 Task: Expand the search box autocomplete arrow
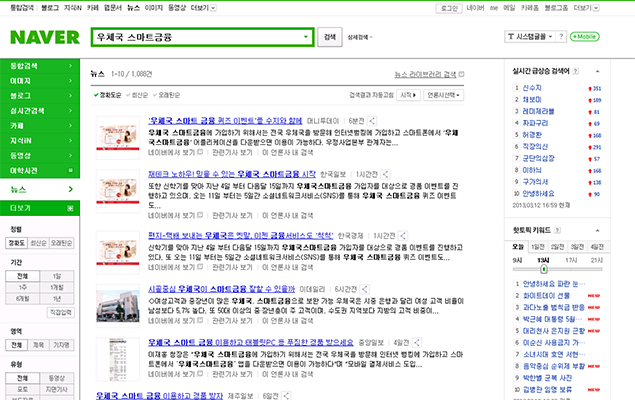307,37
